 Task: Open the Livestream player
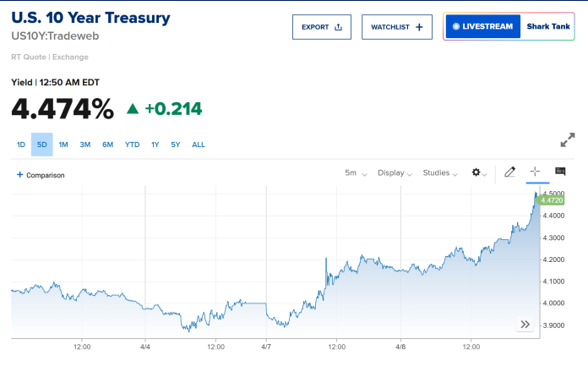pyautogui.click(x=482, y=26)
